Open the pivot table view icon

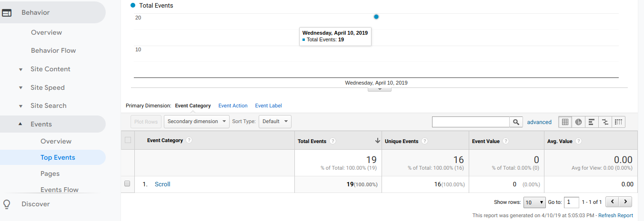(618, 122)
